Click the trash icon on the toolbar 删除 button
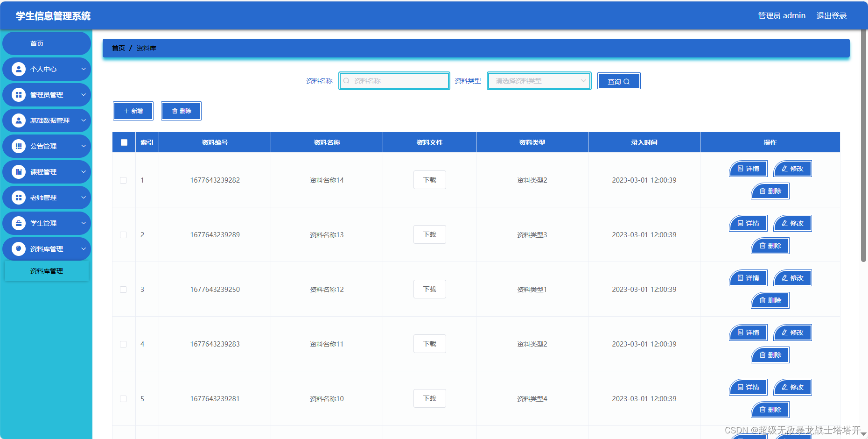The image size is (868, 439). (175, 111)
